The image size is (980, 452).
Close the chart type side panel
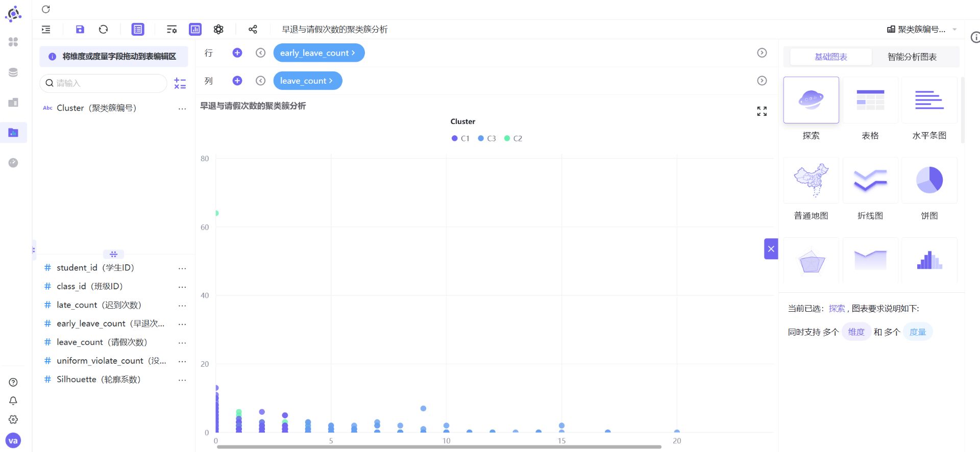[771, 249]
